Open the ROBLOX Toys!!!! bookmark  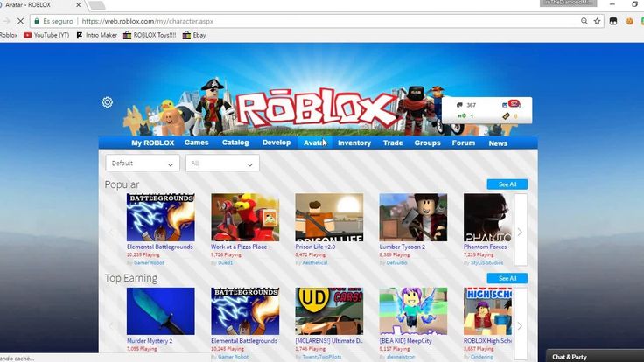pyautogui.click(x=150, y=35)
